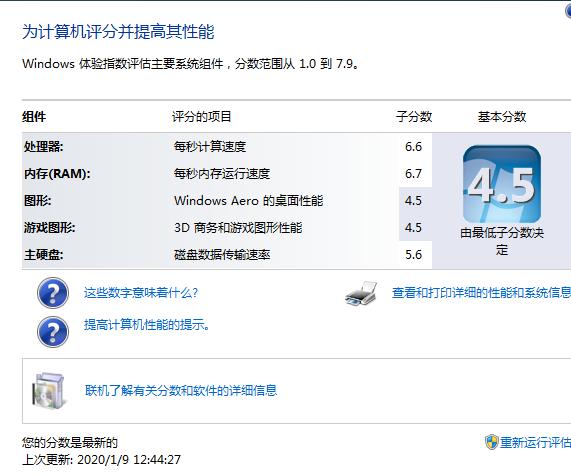Click the 基本分数 column header
The width and height of the screenshot is (571, 476).
(x=502, y=117)
